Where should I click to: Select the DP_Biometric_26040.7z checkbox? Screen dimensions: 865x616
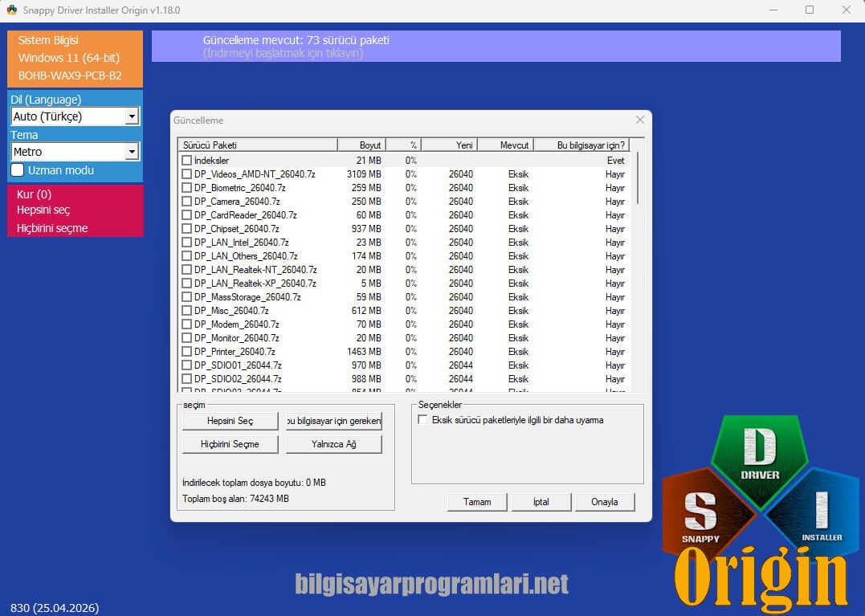click(186, 187)
